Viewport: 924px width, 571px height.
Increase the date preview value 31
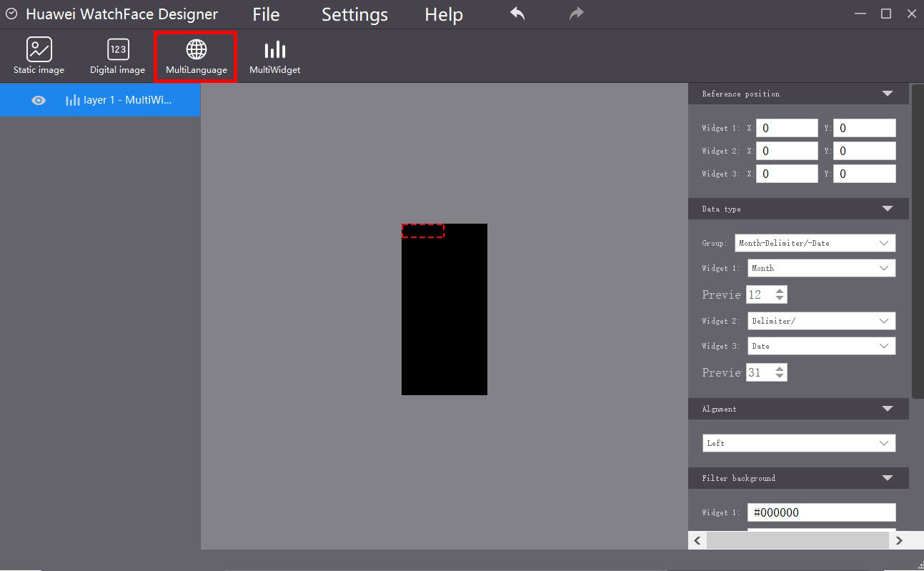(780, 368)
